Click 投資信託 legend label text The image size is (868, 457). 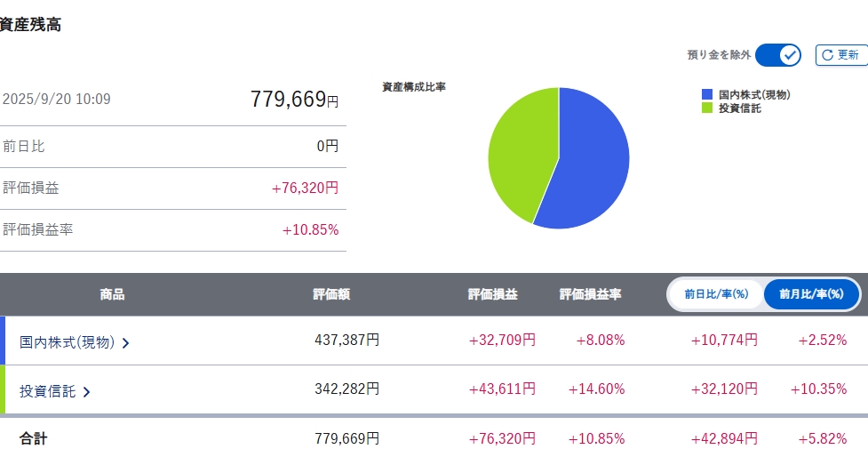tap(739, 108)
